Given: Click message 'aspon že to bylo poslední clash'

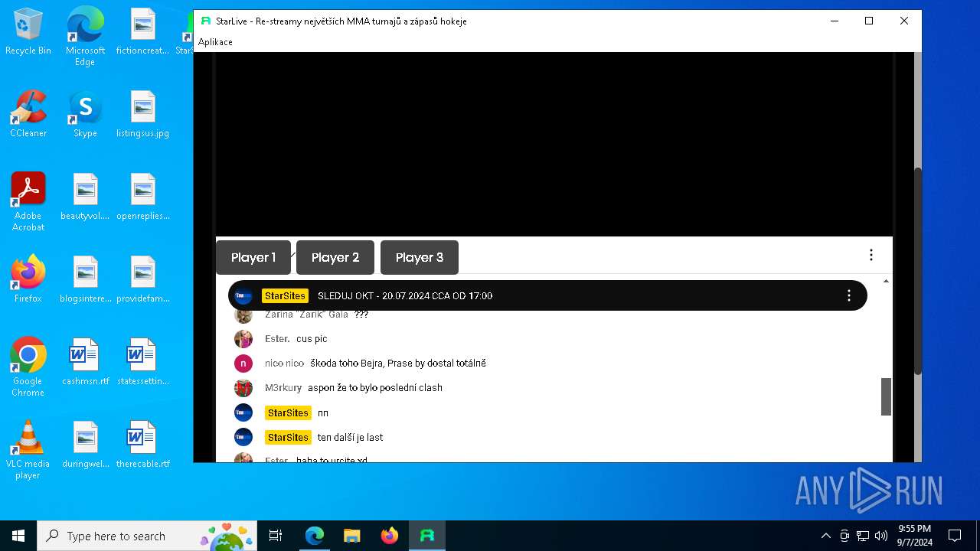Looking at the screenshot, I should coord(375,388).
